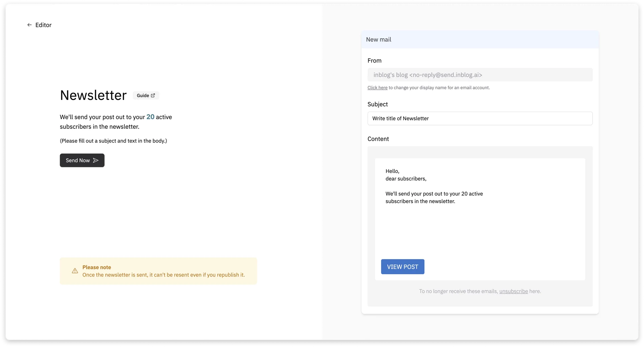
Task: Click the email footer text about receiving emails
Action: tap(480, 291)
